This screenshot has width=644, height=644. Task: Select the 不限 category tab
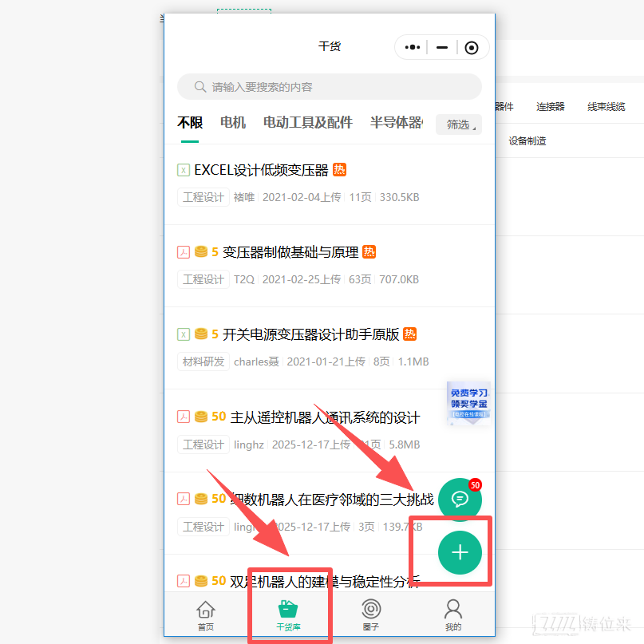point(190,123)
